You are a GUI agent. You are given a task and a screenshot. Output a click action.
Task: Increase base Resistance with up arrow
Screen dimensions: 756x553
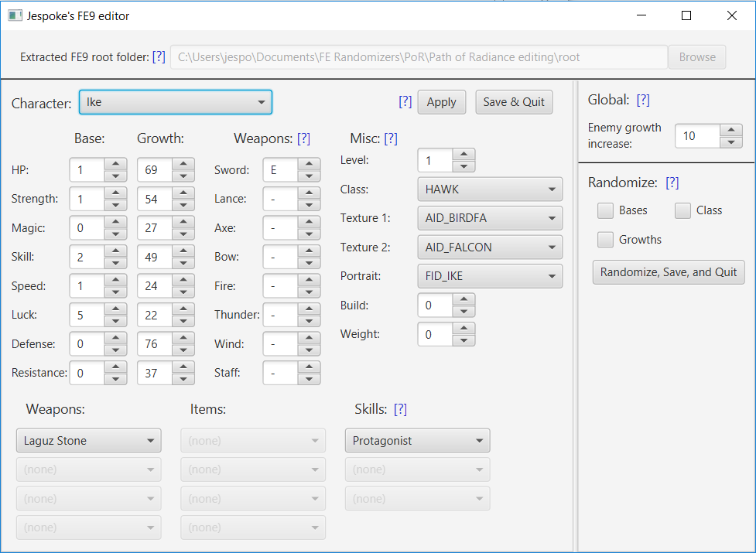pyautogui.click(x=116, y=367)
